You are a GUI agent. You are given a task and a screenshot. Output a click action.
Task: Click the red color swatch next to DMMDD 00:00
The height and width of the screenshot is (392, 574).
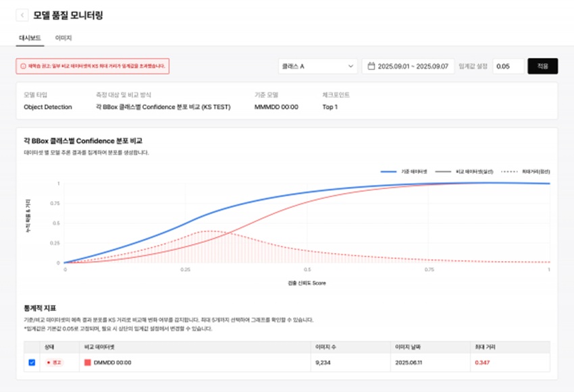[x=87, y=362]
